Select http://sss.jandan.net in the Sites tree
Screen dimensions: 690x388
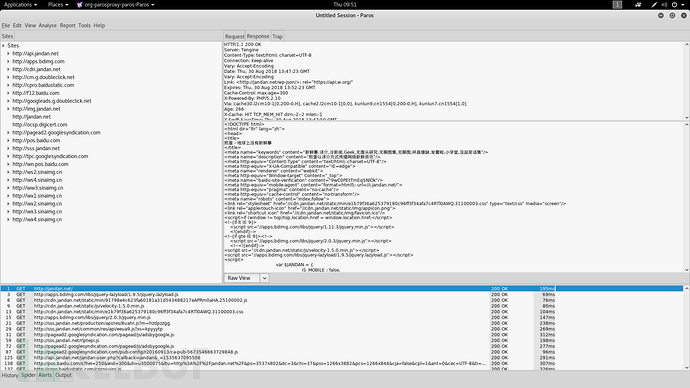coord(36,149)
